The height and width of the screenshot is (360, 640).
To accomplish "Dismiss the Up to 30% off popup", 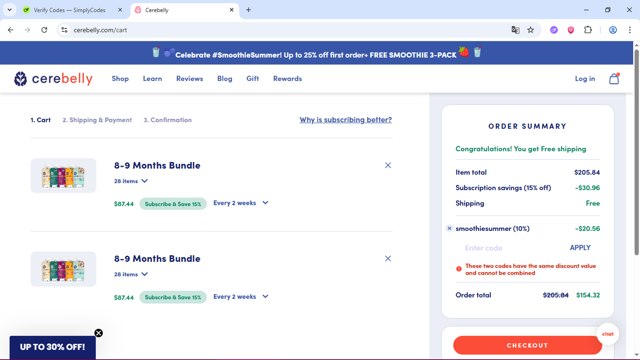I will tap(98, 333).
